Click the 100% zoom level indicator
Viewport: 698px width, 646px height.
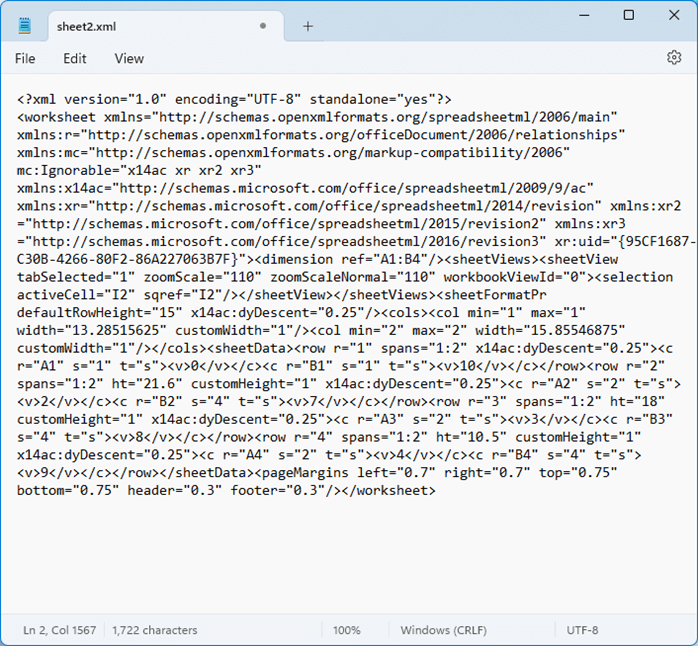coord(346,630)
